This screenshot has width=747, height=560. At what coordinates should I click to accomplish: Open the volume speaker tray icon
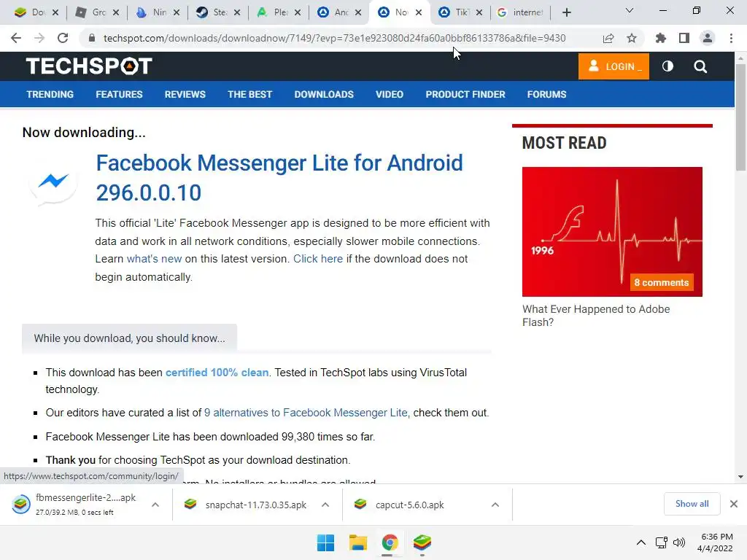click(679, 542)
